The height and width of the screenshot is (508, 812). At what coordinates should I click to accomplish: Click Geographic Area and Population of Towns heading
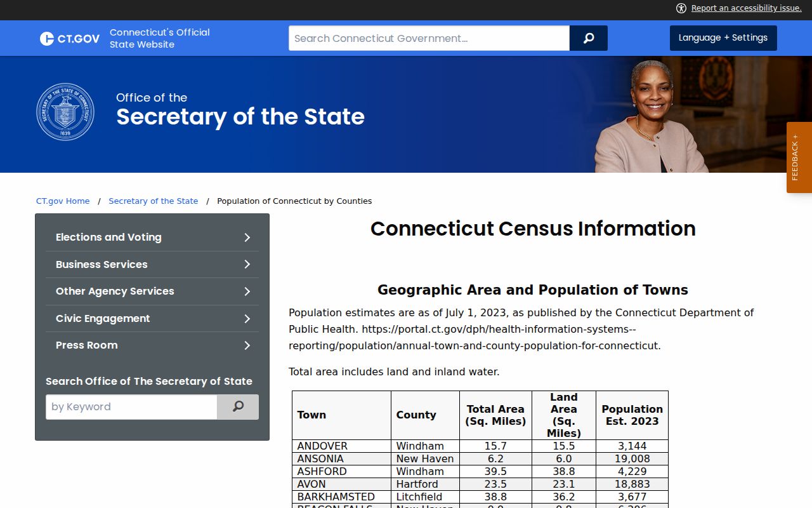[533, 290]
